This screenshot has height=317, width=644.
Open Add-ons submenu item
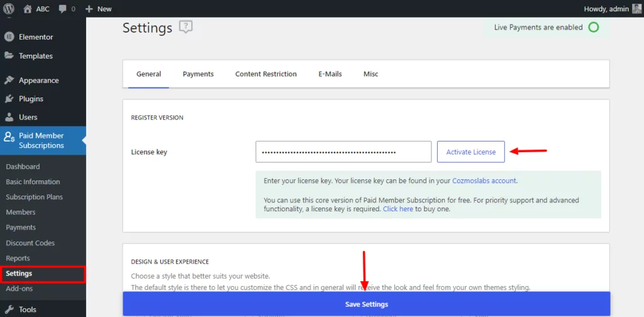point(19,289)
